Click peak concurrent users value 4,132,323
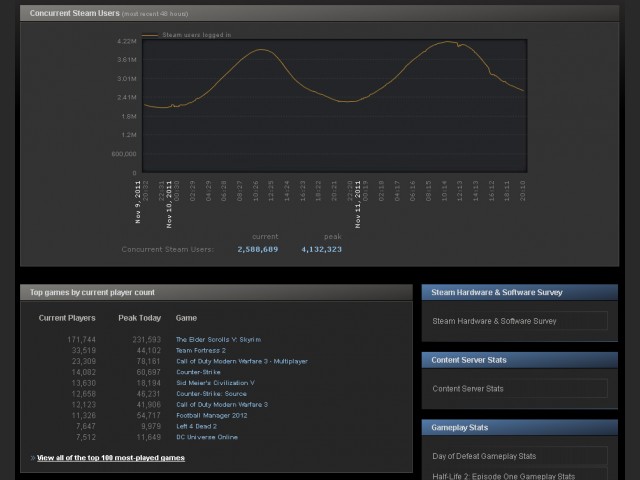The width and height of the screenshot is (640, 480). (x=321, y=249)
